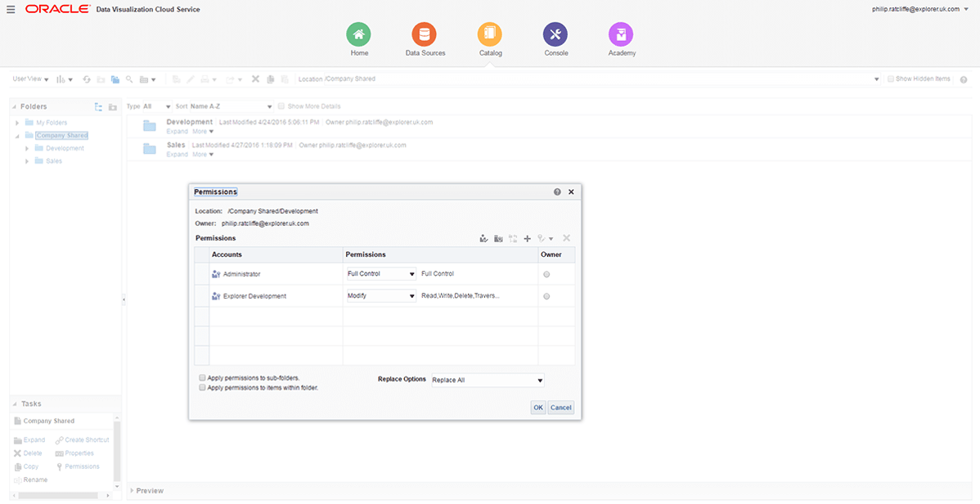Click the Explorer Development account role icon
980x504 pixels.
pyautogui.click(x=216, y=295)
